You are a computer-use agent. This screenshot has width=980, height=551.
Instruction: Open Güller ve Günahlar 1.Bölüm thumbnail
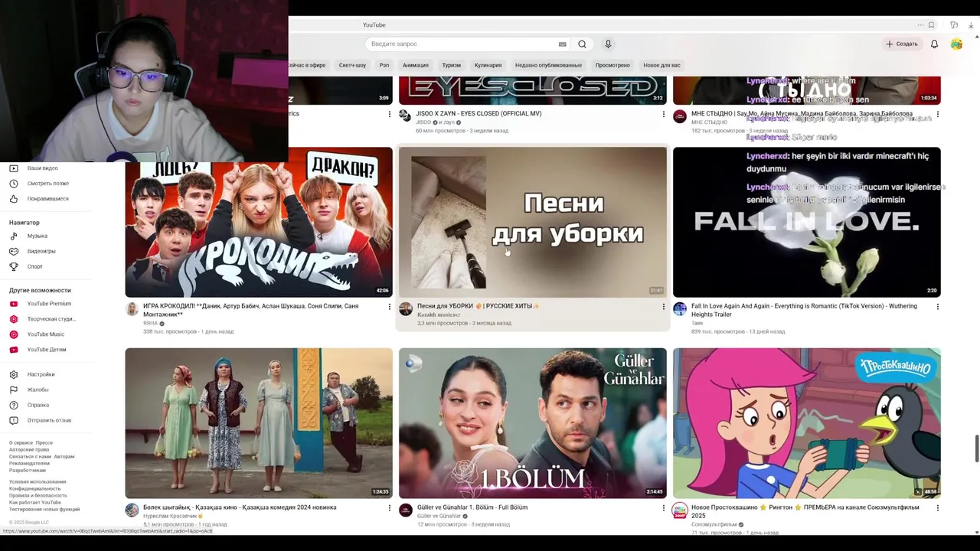tap(533, 423)
